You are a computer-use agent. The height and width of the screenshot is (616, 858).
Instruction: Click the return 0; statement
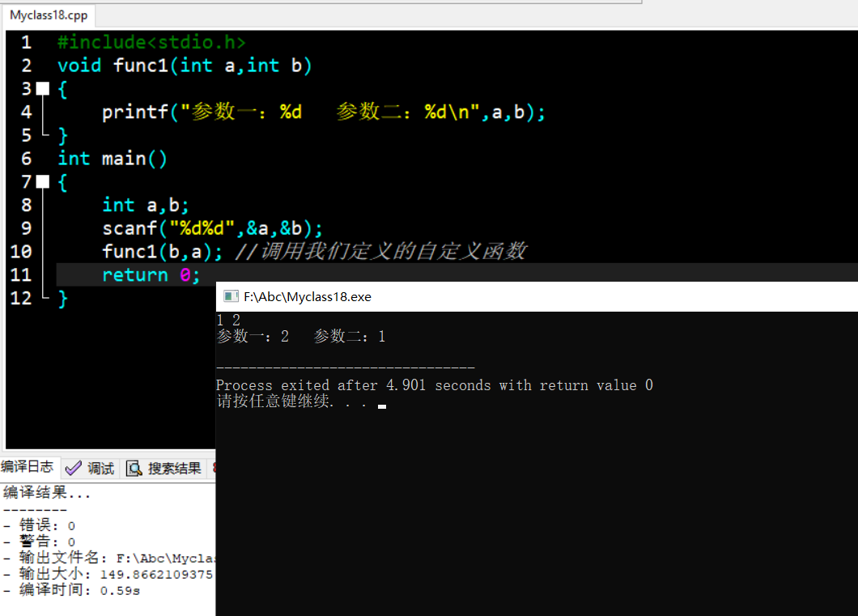point(151,274)
